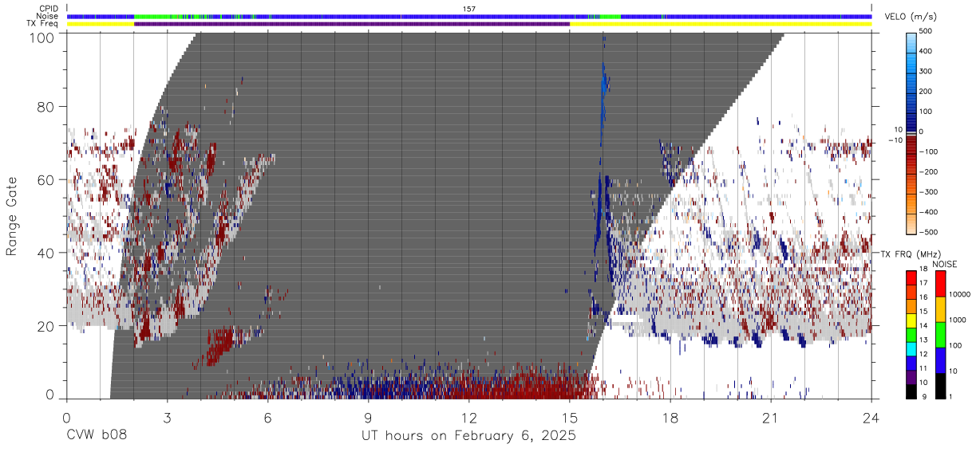
Task: Click the TX Freq row label above the plot
Action: [x=42, y=24]
